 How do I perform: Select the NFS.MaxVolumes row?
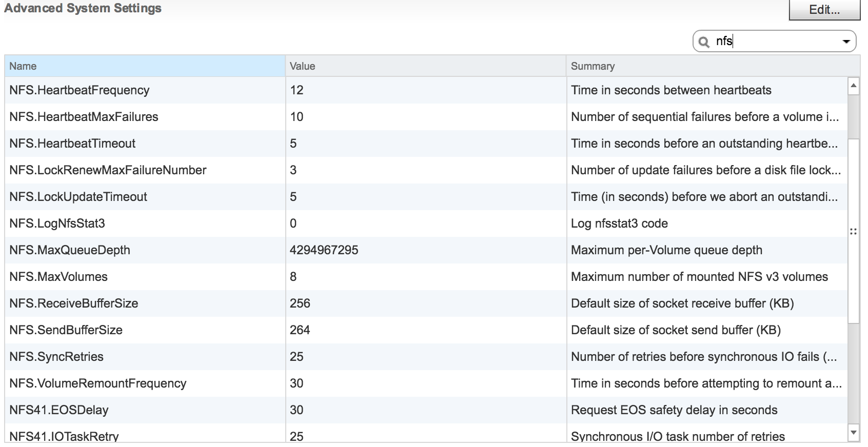click(x=426, y=277)
